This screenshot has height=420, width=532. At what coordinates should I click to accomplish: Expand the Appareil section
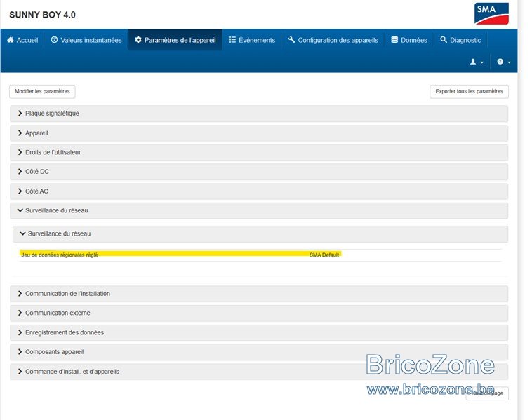[x=259, y=133]
